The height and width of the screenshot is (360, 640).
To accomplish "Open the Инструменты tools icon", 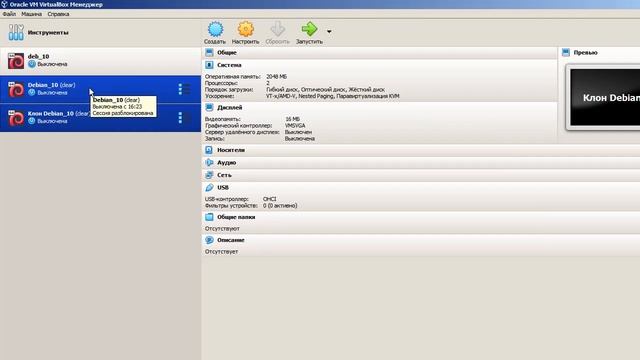I will [16, 32].
